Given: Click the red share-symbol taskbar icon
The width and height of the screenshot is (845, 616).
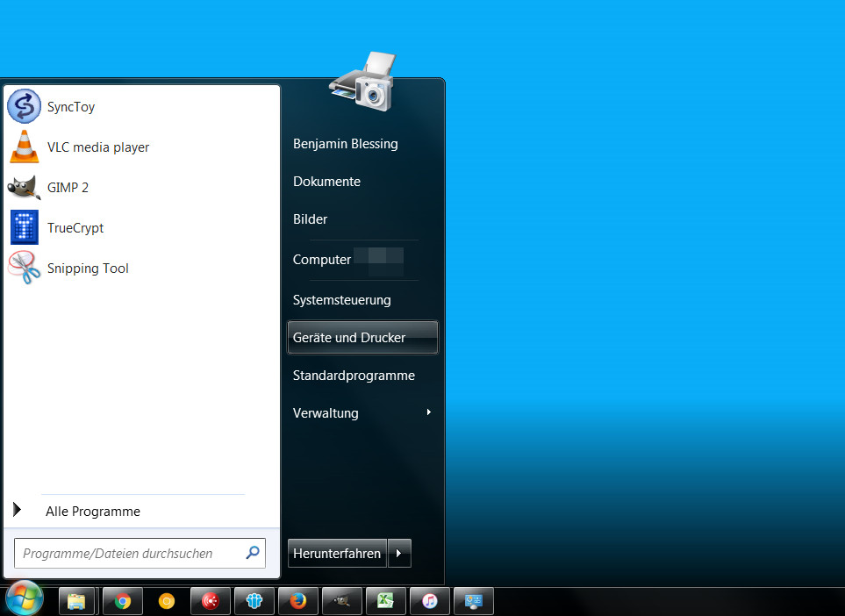Looking at the screenshot, I should 211,600.
